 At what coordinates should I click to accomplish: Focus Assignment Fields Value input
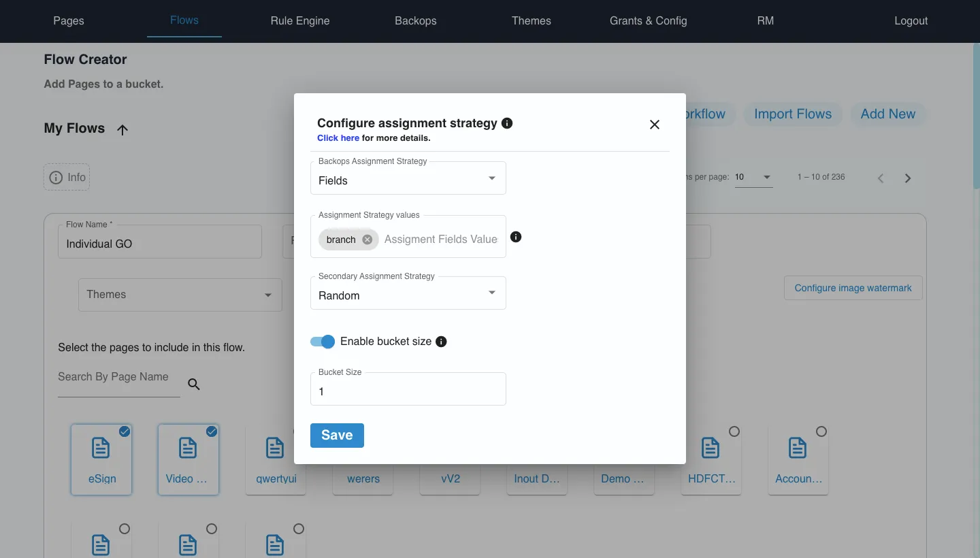point(441,240)
